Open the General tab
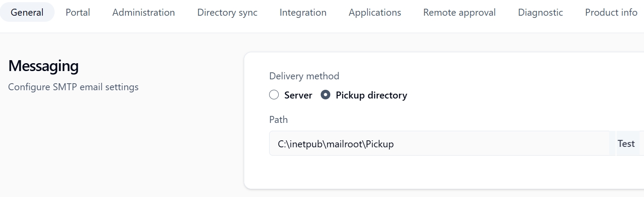 (x=27, y=12)
